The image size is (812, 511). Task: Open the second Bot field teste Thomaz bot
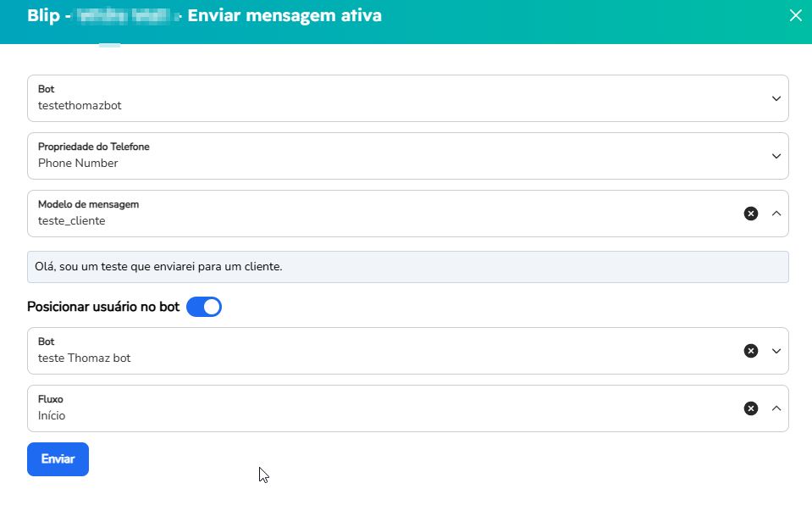pos(407,351)
